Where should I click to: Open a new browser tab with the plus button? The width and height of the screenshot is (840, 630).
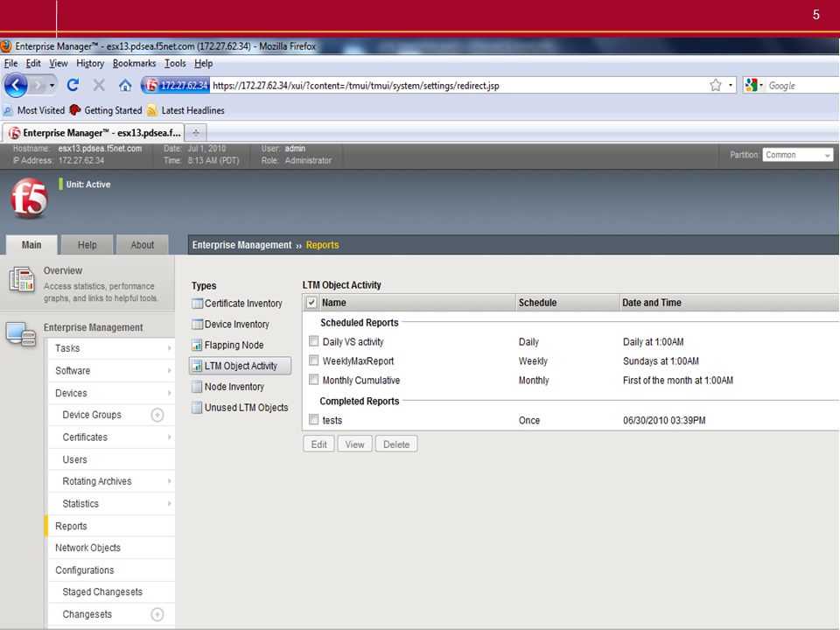coord(196,132)
